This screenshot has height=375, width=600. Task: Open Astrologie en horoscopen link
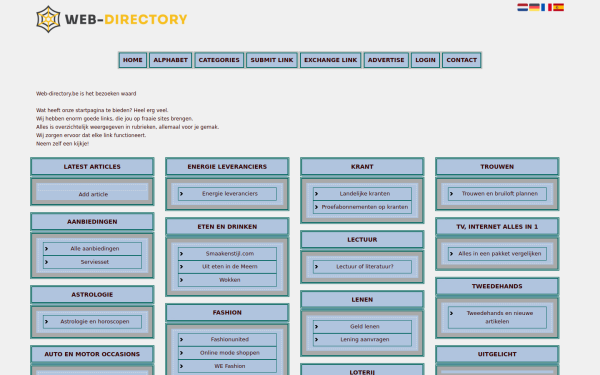click(x=95, y=322)
